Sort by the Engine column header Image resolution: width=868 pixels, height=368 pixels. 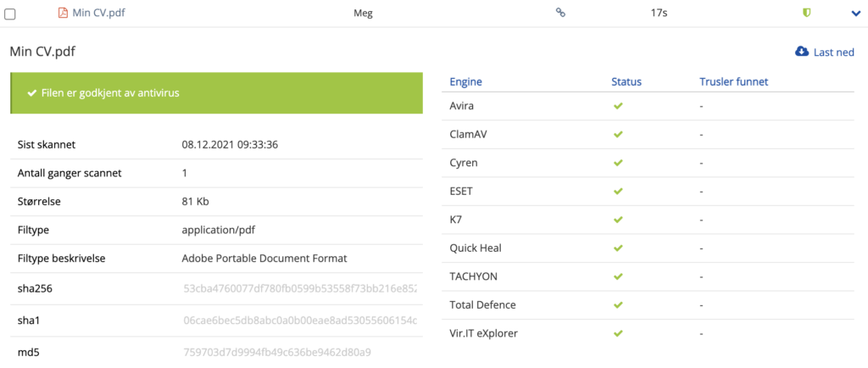[465, 82]
